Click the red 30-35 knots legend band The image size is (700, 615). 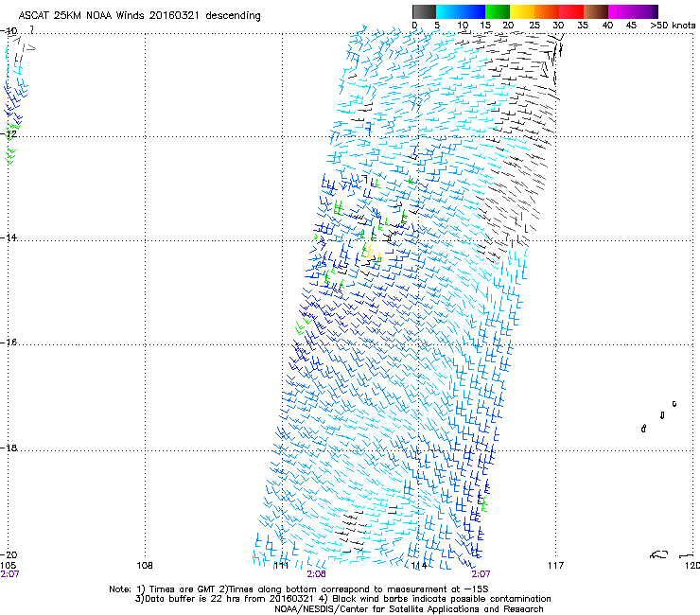point(571,11)
